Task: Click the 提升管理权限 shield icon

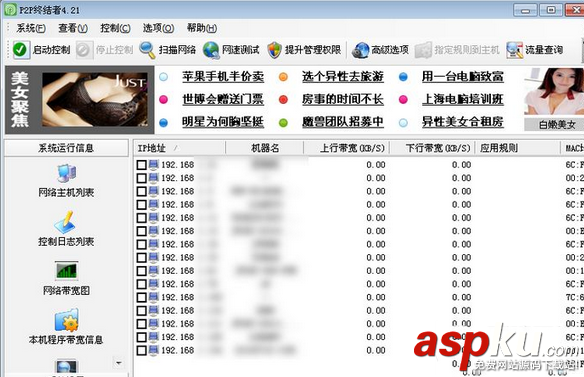Action: click(x=274, y=50)
